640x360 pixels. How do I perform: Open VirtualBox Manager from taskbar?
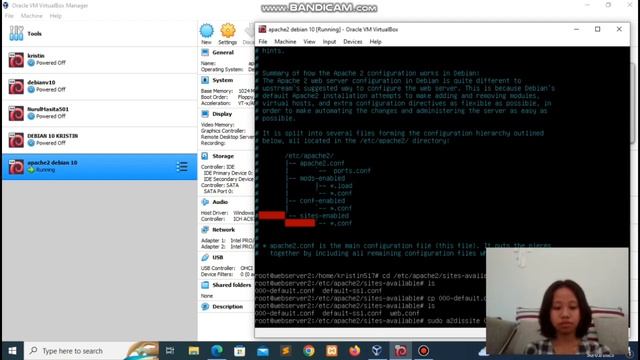point(377,351)
